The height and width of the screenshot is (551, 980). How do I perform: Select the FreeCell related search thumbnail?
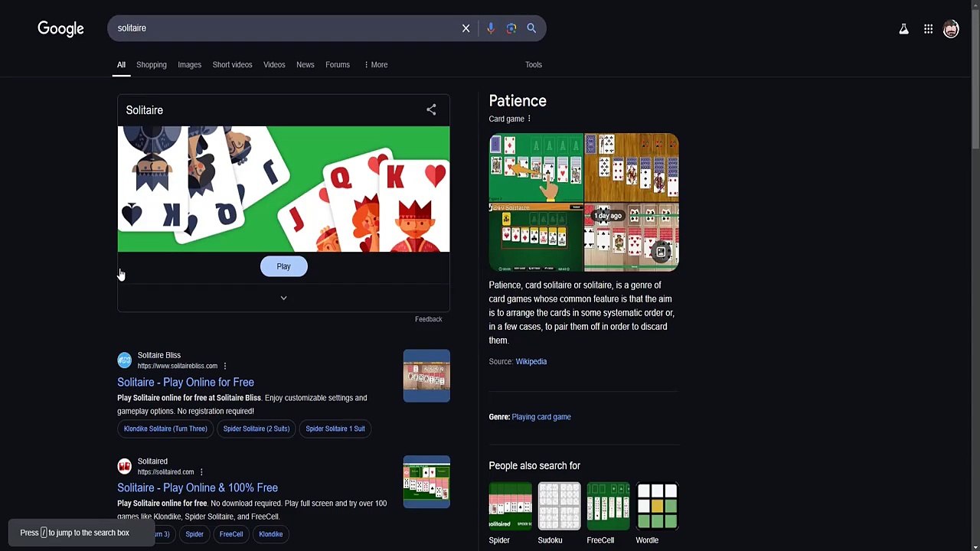(608, 506)
